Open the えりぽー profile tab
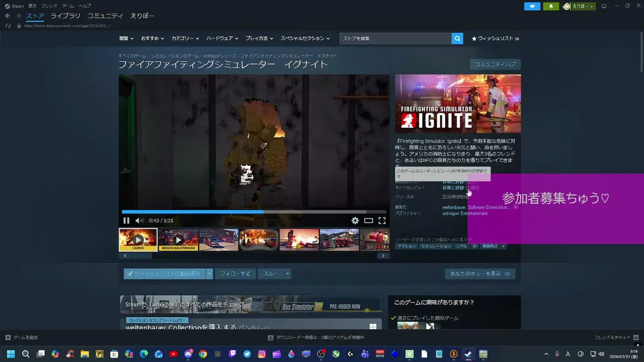Screen dimensions: 644x362 pos(142,16)
